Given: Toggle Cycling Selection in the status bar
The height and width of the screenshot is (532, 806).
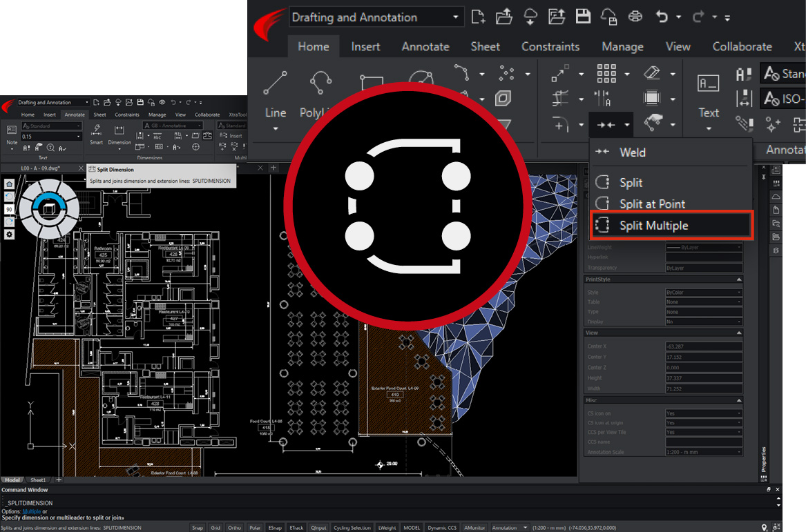Looking at the screenshot, I should 352,527.
